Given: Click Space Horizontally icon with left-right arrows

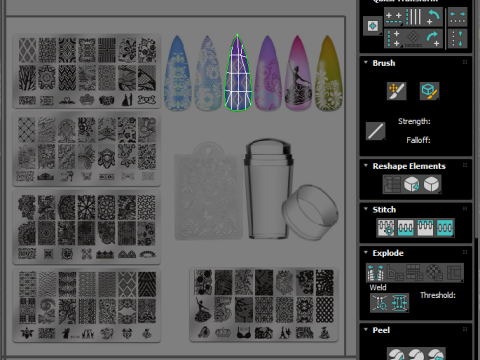Looking at the screenshot, I should click(x=457, y=17).
